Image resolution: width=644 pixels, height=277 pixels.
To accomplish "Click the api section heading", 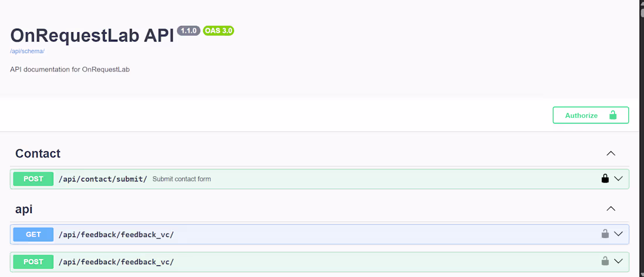I will point(24,209).
